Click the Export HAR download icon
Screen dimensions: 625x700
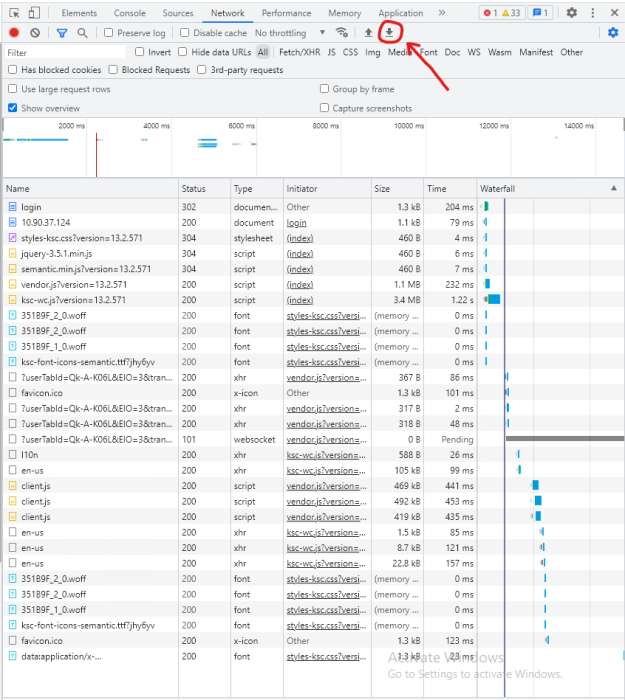[389, 33]
